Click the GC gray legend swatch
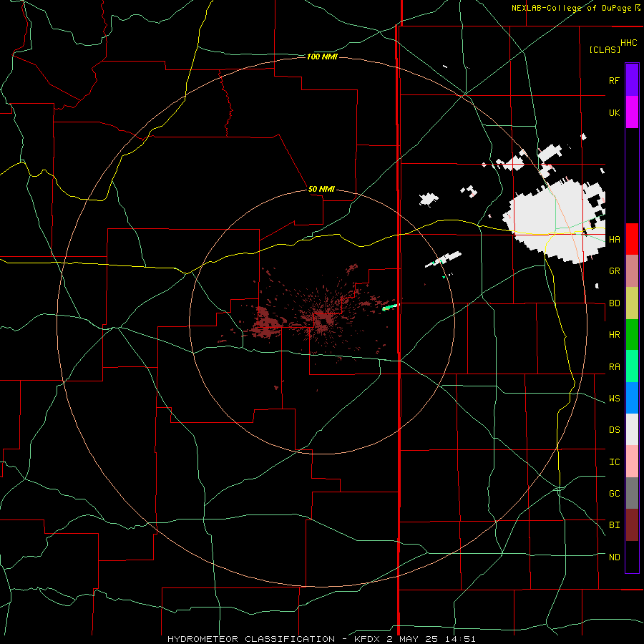This screenshot has height=644, width=644. (x=632, y=493)
